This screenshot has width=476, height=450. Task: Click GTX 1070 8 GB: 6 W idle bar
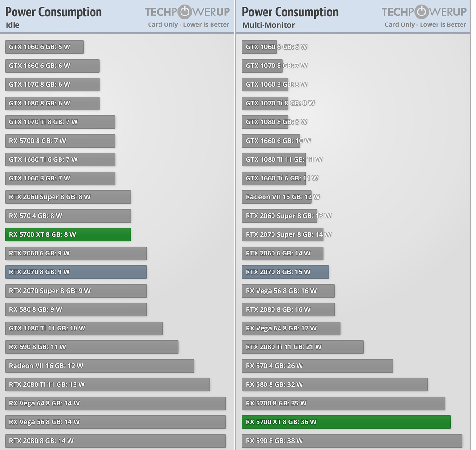52,85
